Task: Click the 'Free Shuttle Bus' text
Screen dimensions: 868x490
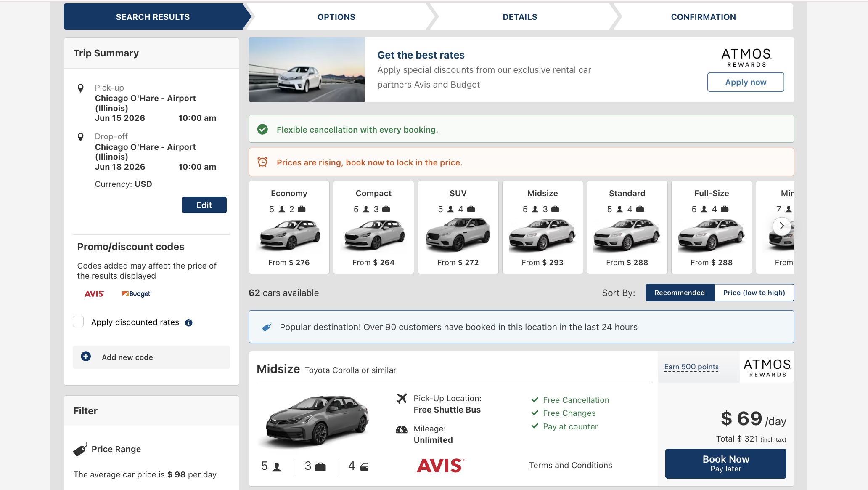Action: [x=447, y=410]
